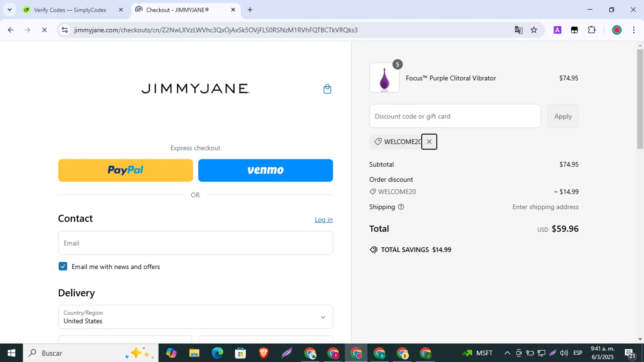Open the Windows Start menu
This screenshot has width=644, height=362.
point(11,353)
